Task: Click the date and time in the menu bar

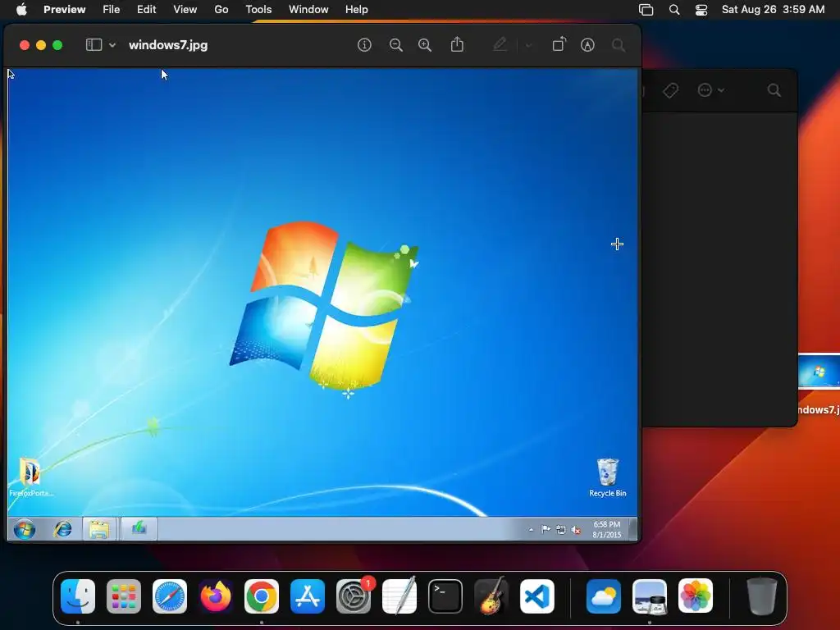Action: click(773, 10)
